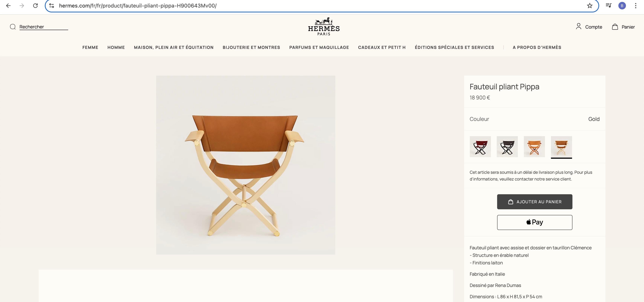Image resolution: width=644 pixels, height=302 pixels.
Task: Click the Panier bag icon
Action: click(x=615, y=27)
